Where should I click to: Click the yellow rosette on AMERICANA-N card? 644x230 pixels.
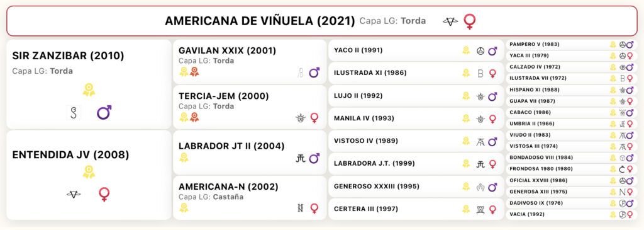[184, 208]
